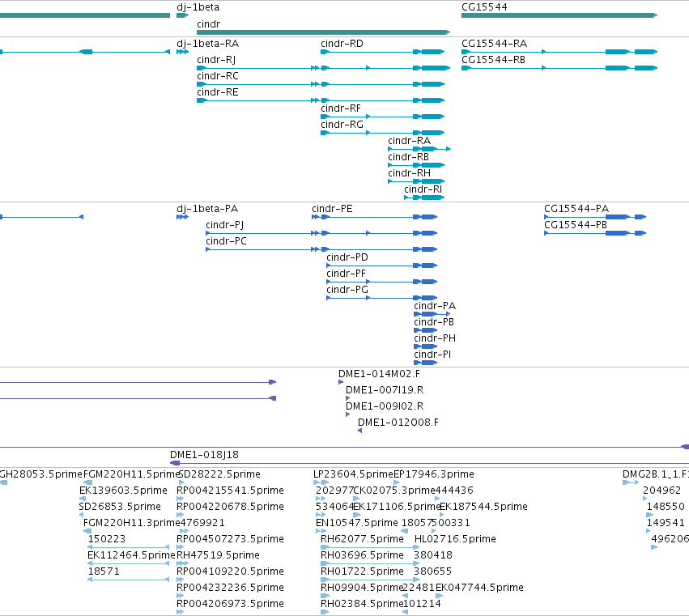
Task: Select CG15544-PB protein feature
Action: [595, 233]
